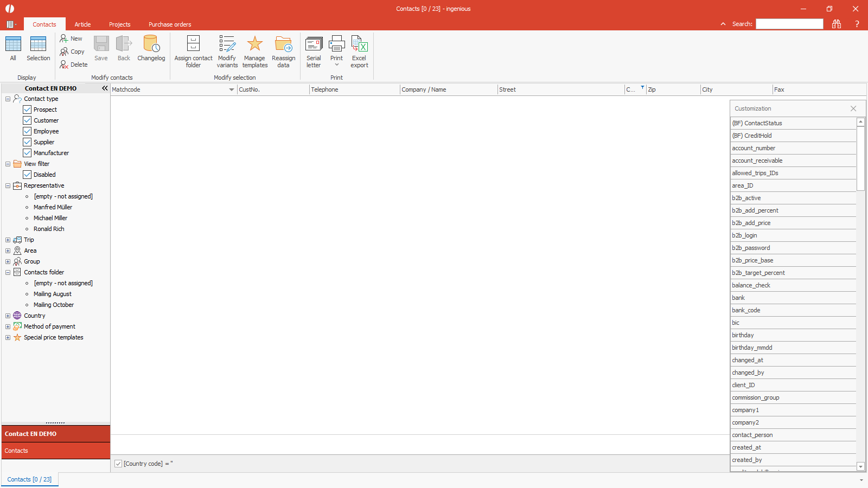Click Excel export icon
The image size is (868, 488).
(359, 44)
